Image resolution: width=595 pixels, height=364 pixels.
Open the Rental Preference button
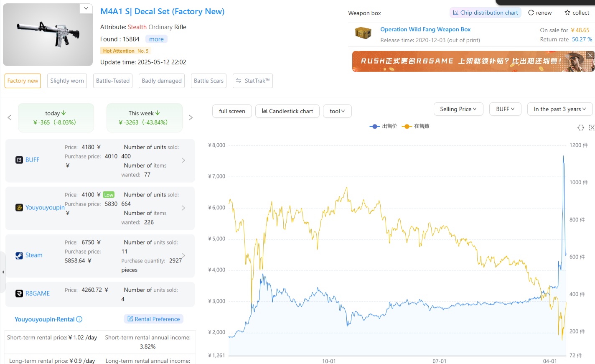pos(153,319)
